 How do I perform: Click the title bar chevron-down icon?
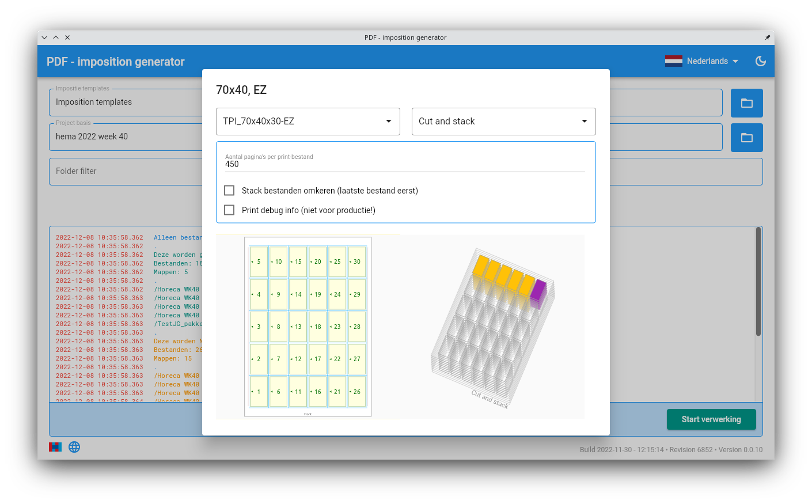(x=44, y=37)
